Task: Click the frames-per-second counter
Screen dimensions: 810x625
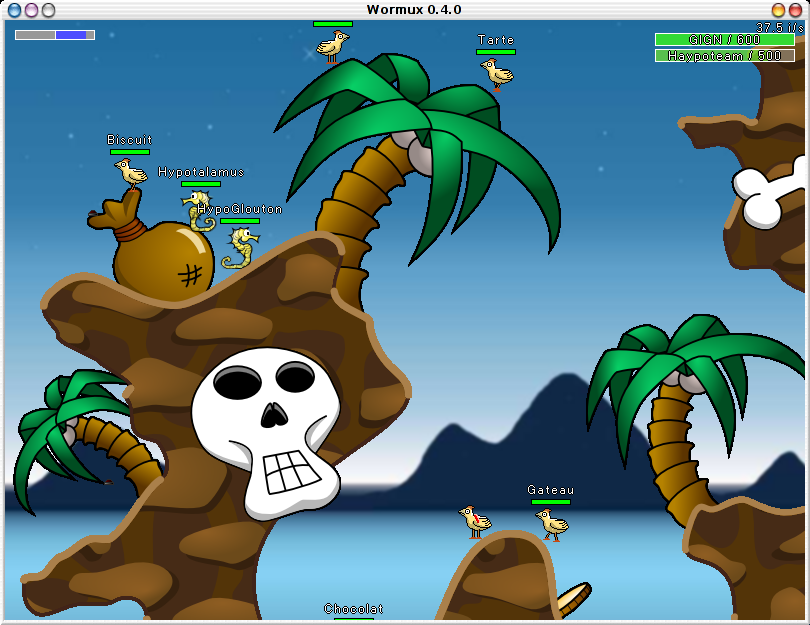Action: (x=776, y=27)
